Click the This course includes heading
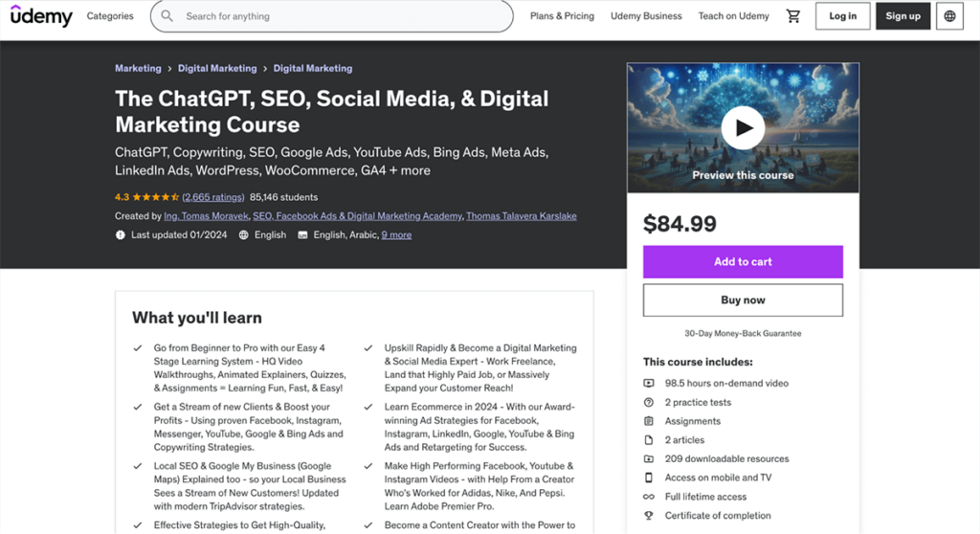 click(x=698, y=362)
